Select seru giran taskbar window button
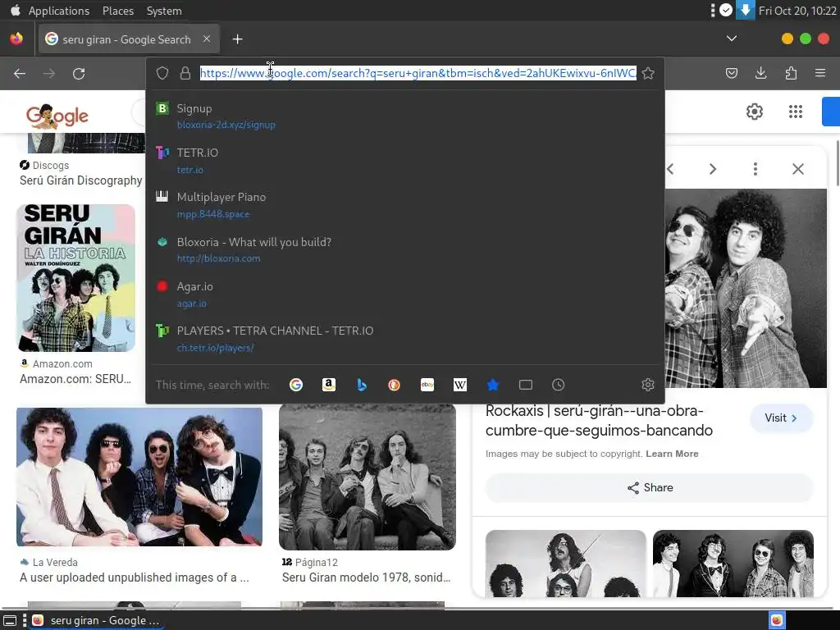The image size is (840, 630). click(95, 620)
